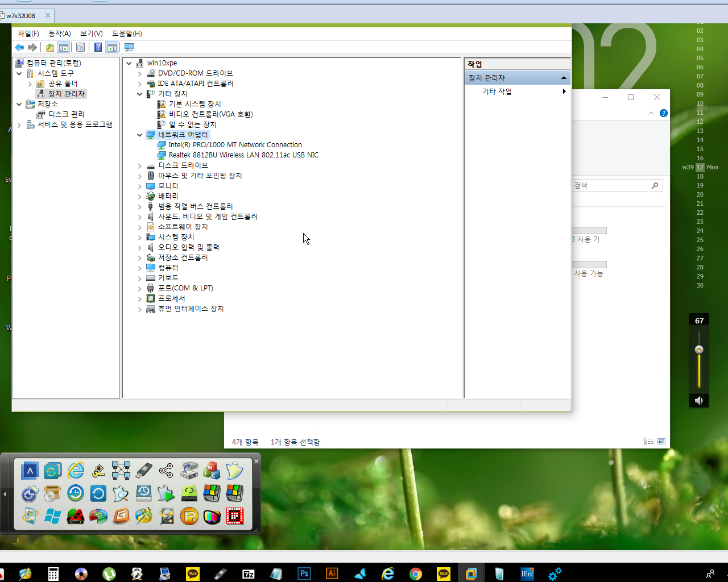Launch the share nodes icon in dock
The width and height of the screenshot is (728, 582).
[x=166, y=471]
